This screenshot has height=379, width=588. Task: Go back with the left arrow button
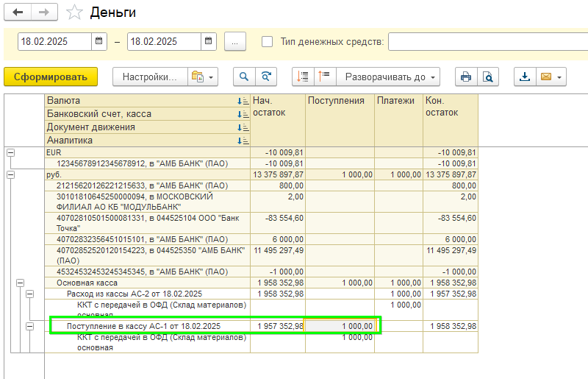(x=18, y=12)
